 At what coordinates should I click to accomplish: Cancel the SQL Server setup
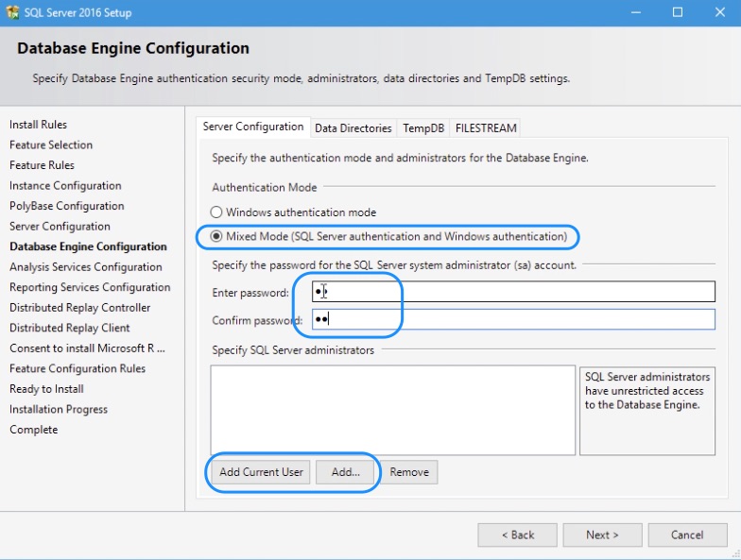click(x=687, y=535)
